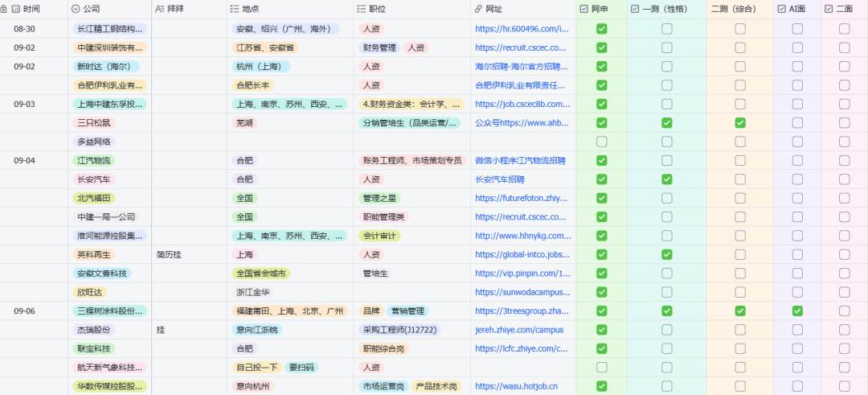This screenshot has height=395, width=868.
Task: Open 海尔招聘-海尔官方招聘 link
Action: click(522, 67)
